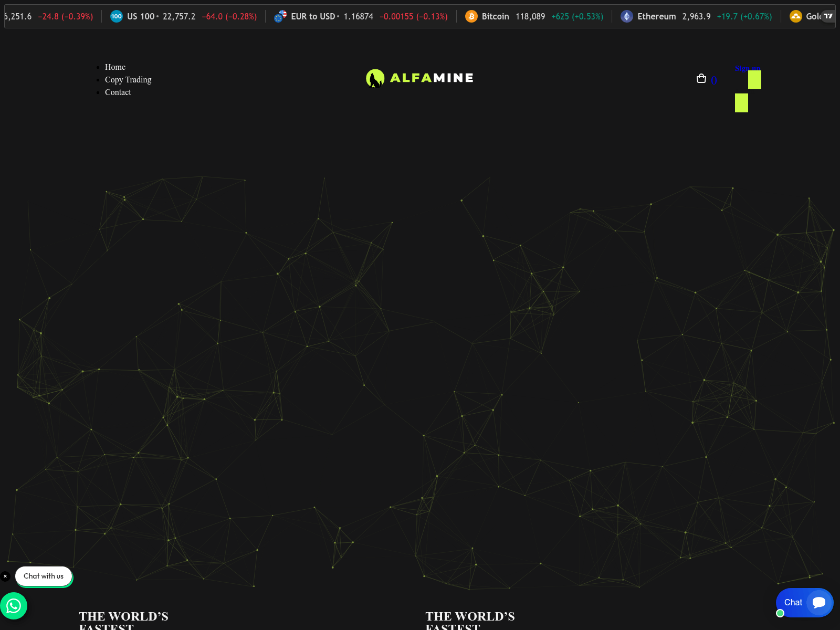This screenshot has height=630, width=840.
Task: Open the US 100 ticker quote
Action: pyautogui.click(x=184, y=16)
